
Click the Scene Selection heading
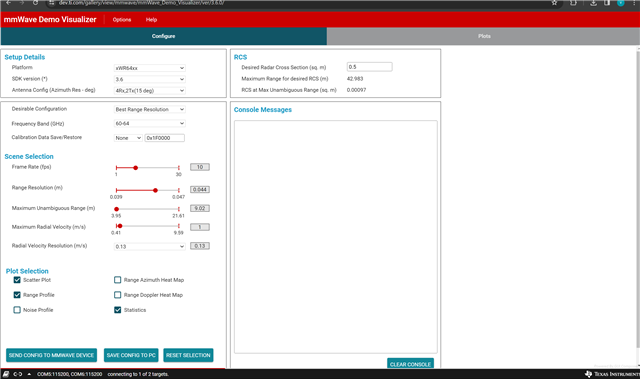point(29,156)
